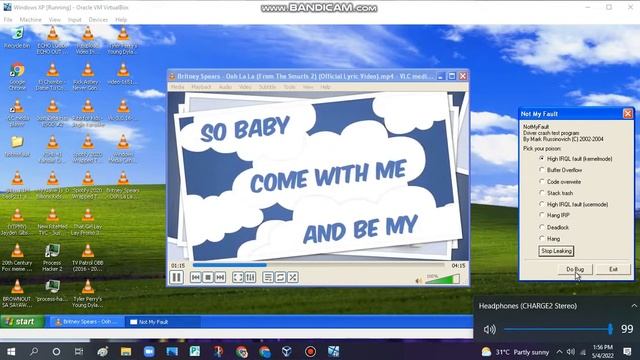The image size is (640, 360).
Task: Mute audio with VLC speaker icon
Action: click(418, 280)
